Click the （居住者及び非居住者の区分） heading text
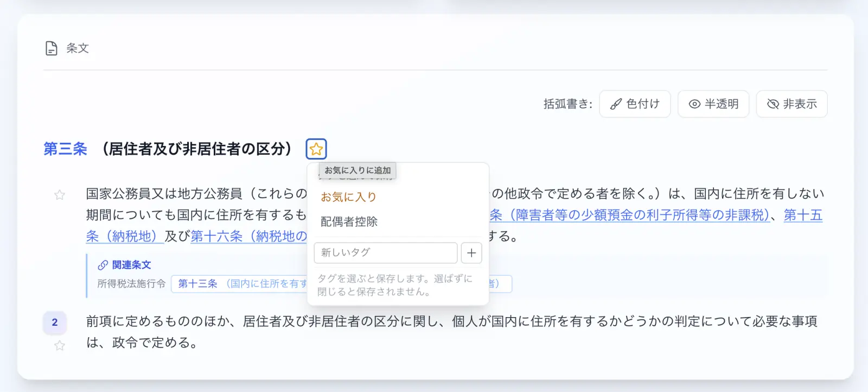The image size is (868, 392). click(197, 149)
